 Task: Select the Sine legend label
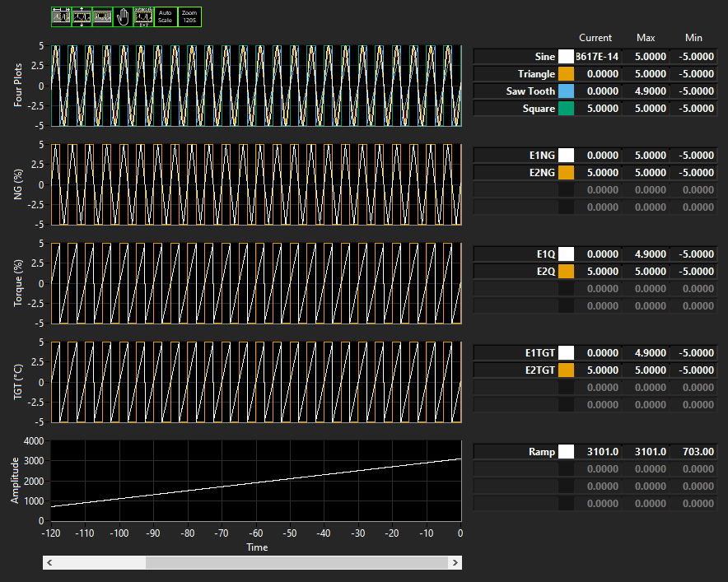pyautogui.click(x=544, y=57)
